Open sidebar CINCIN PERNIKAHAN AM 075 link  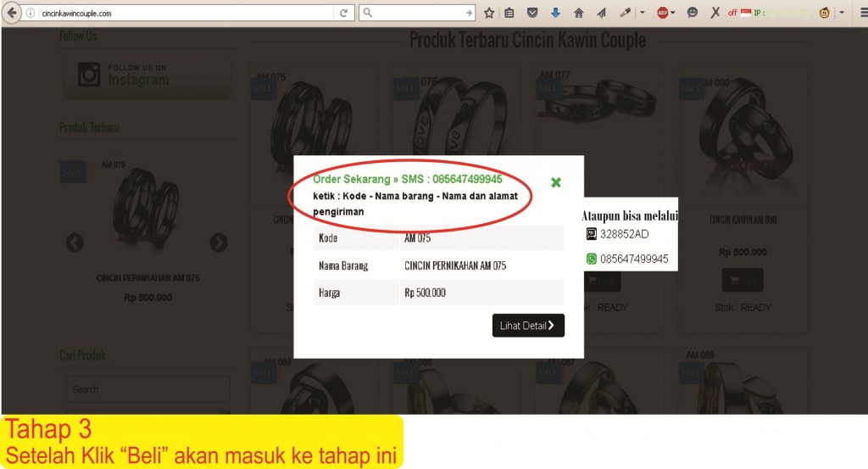pyautogui.click(x=147, y=278)
